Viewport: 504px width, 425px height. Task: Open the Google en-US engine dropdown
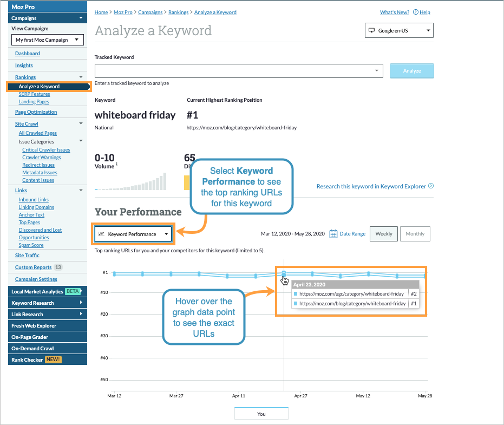click(399, 30)
